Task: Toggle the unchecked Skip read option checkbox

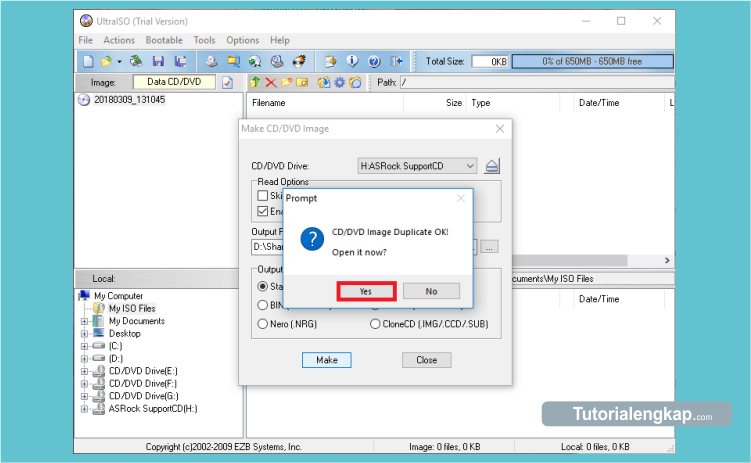Action: 262,195
